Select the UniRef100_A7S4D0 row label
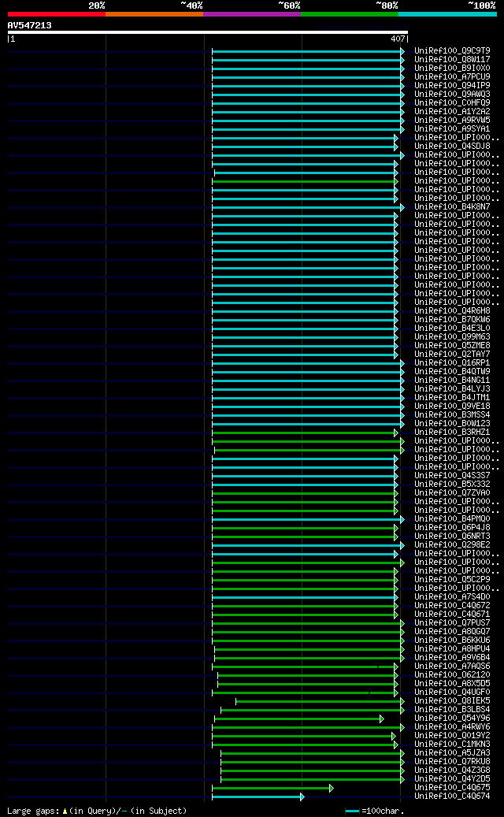 coord(452,597)
